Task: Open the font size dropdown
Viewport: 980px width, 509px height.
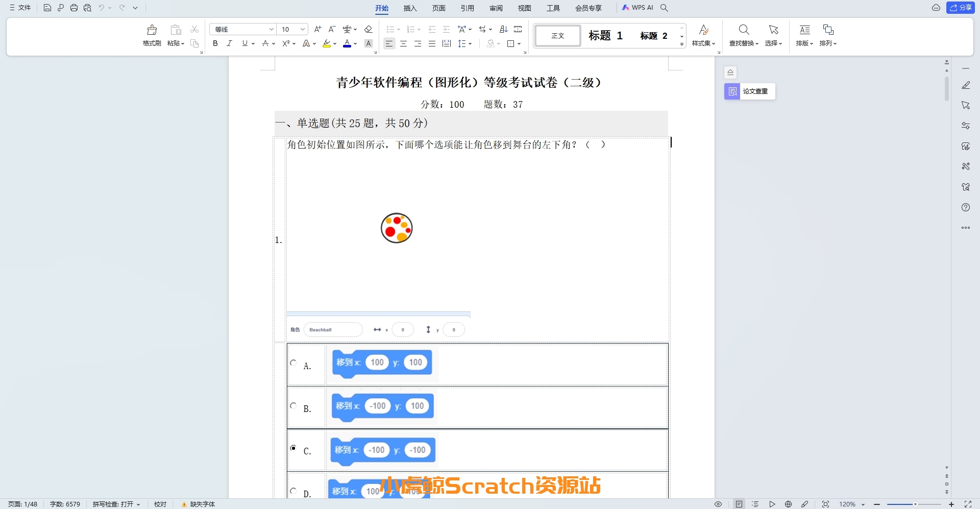Action: [x=303, y=29]
